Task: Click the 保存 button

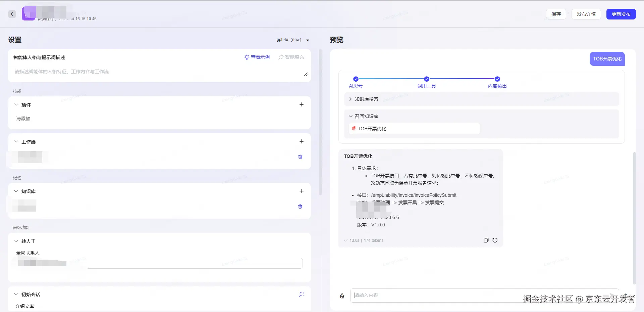Action: point(556,14)
